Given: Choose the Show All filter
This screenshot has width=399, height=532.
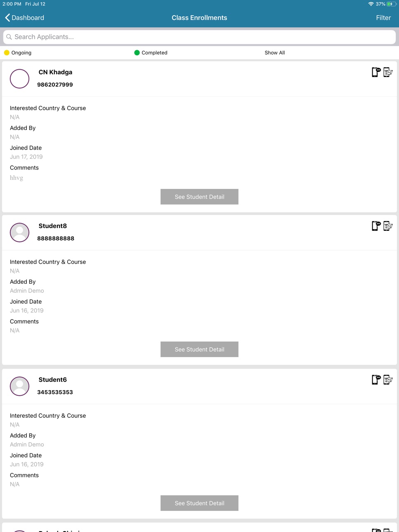Looking at the screenshot, I should click(275, 53).
